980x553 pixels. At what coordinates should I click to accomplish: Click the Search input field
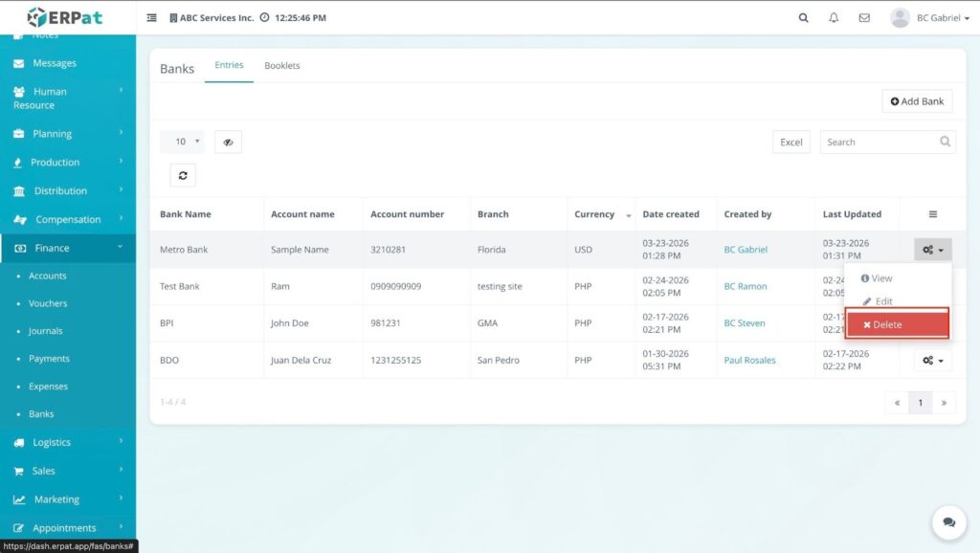[x=878, y=142]
